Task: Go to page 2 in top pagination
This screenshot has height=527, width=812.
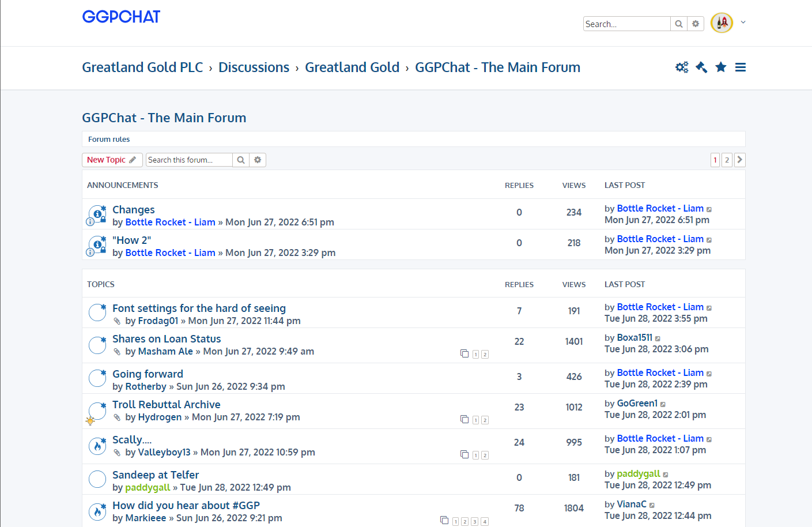Action: (x=727, y=160)
